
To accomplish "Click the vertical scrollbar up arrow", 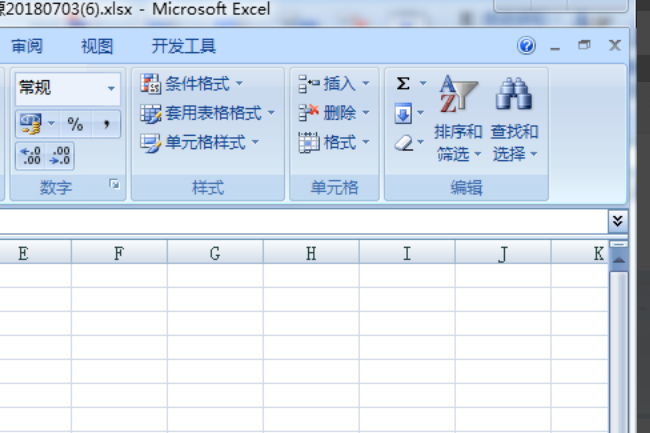I will [x=619, y=260].
